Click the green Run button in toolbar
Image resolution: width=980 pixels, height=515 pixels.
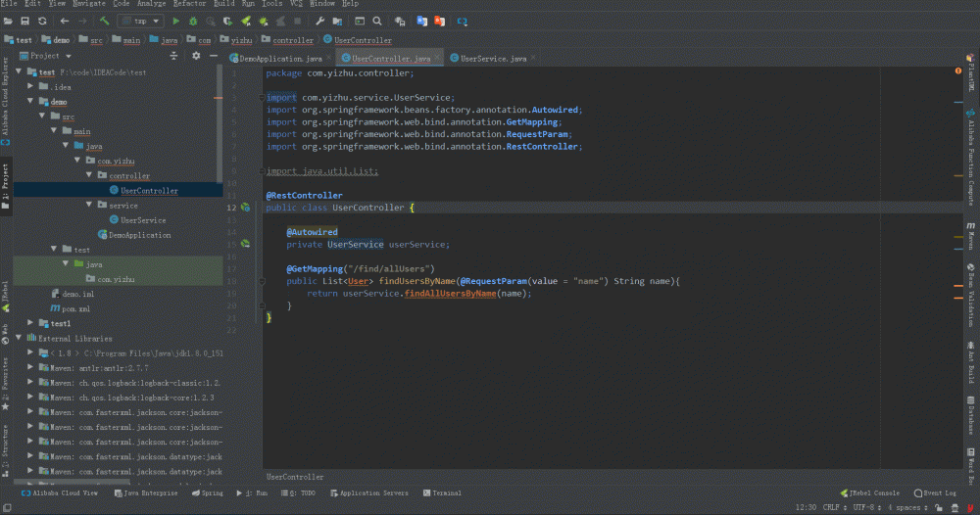176,21
